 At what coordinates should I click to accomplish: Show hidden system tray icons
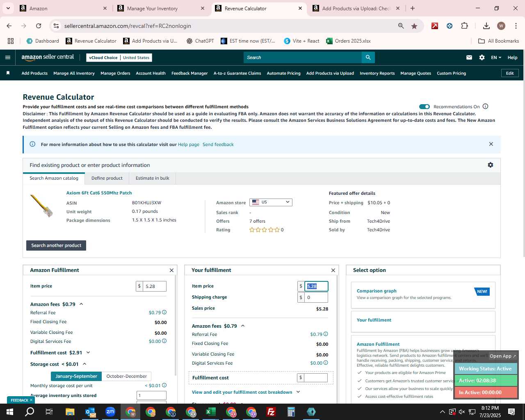[442, 412]
